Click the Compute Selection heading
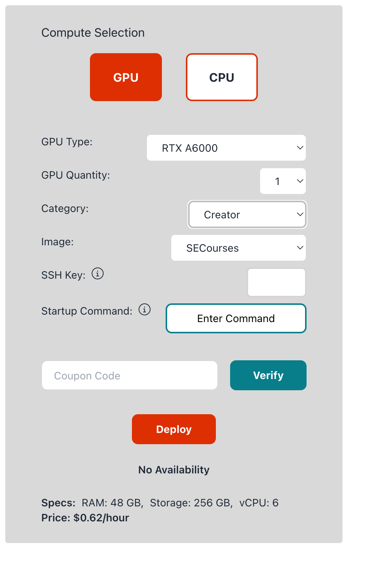Screen dimensions: 392x588 click(x=93, y=33)
